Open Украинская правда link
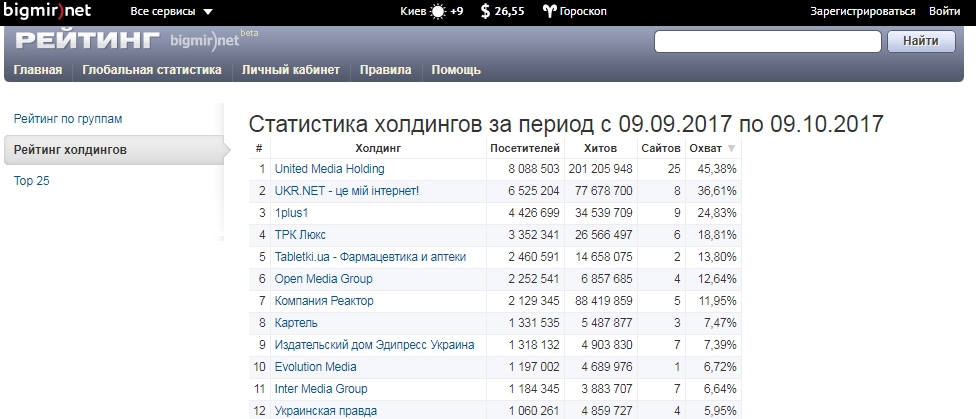Viewport: 976px width, 419px height. click(326, 411)
